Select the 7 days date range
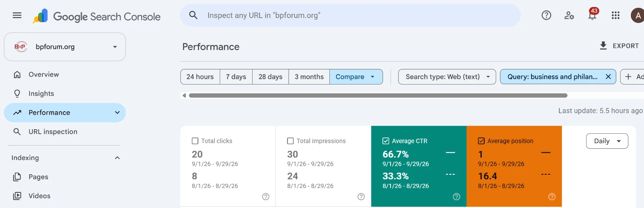Screen dimensions: 644x208 (236, 77)
